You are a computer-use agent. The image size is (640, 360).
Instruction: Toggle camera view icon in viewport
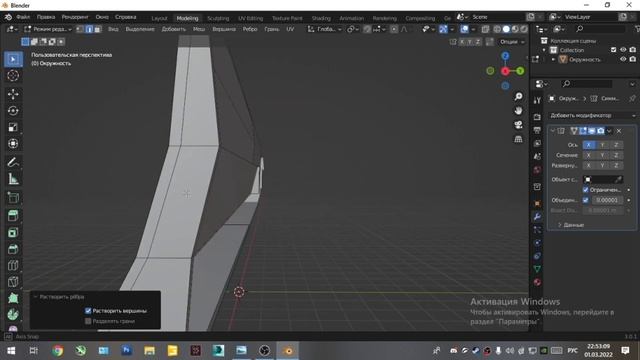click(518, 125)
